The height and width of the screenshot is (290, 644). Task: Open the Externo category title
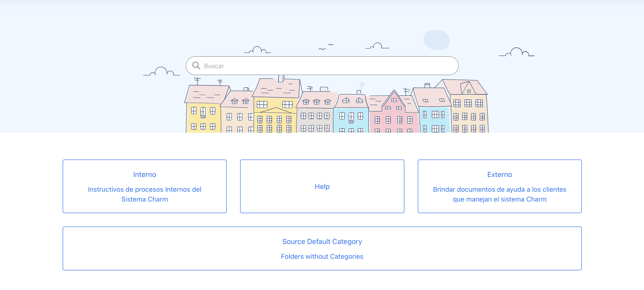499,174
